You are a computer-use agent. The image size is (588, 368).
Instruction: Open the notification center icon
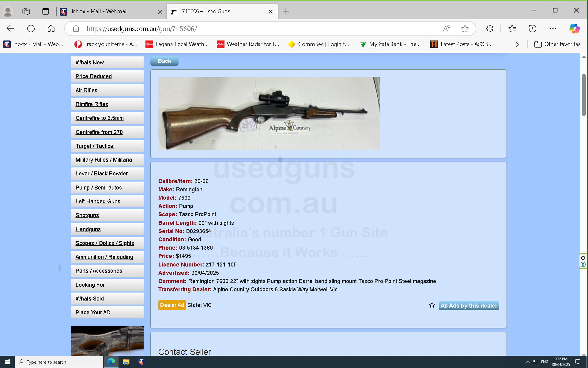click(x=578, y=362)
